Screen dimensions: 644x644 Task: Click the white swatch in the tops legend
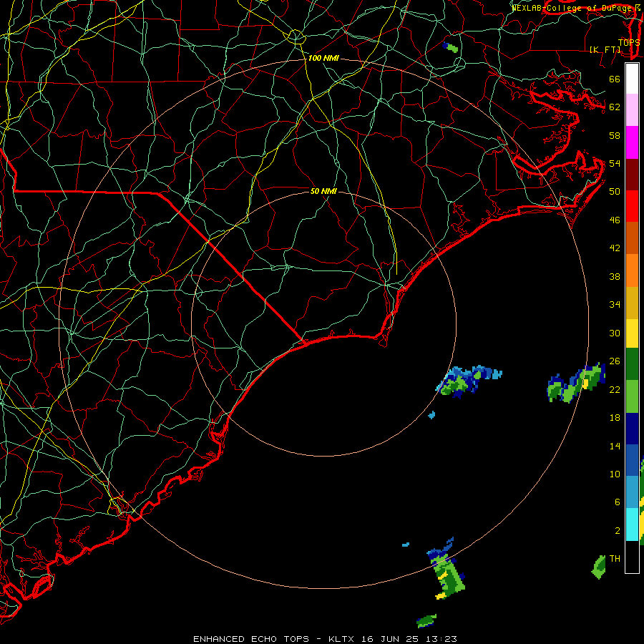pos(632,79)
